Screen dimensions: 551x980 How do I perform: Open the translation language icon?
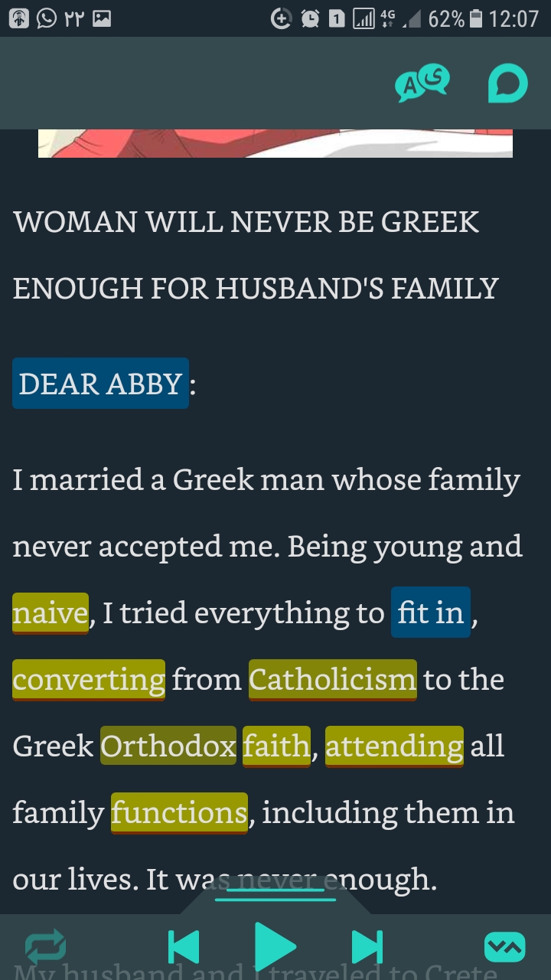pos(422,83)
